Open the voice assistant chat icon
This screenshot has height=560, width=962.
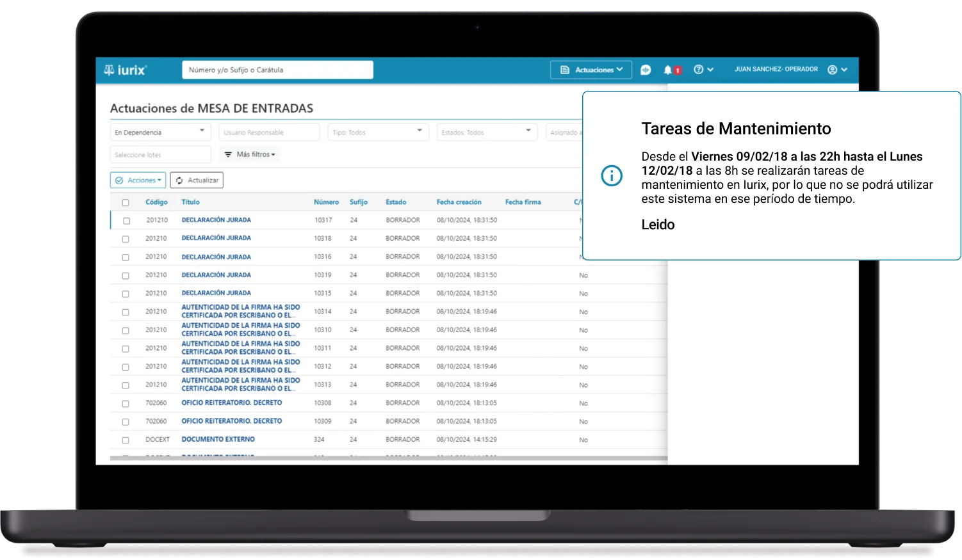[x=646, y=70]
